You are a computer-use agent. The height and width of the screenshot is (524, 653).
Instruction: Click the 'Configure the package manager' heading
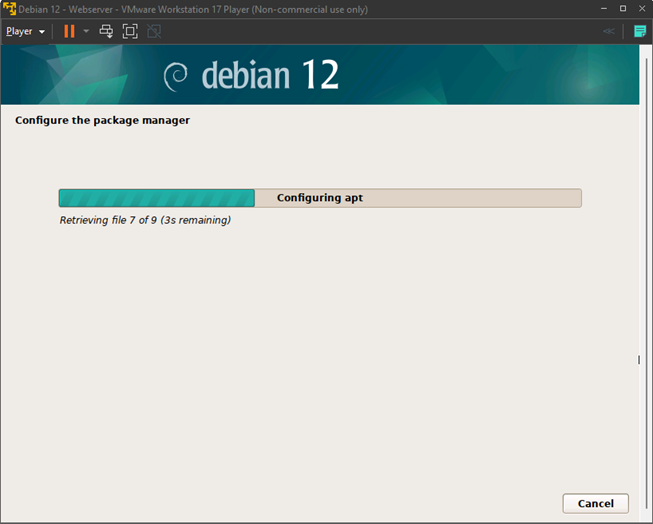102,120
